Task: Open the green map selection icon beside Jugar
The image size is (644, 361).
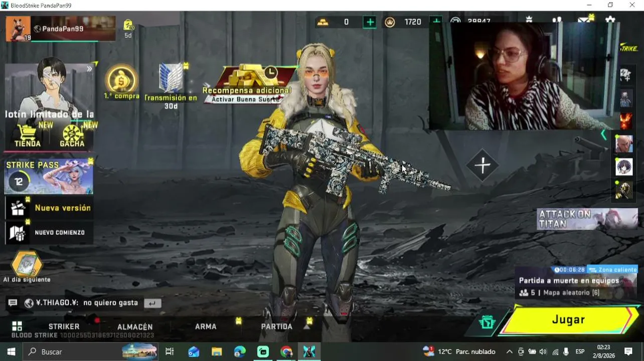Action: tap(487, 322)
